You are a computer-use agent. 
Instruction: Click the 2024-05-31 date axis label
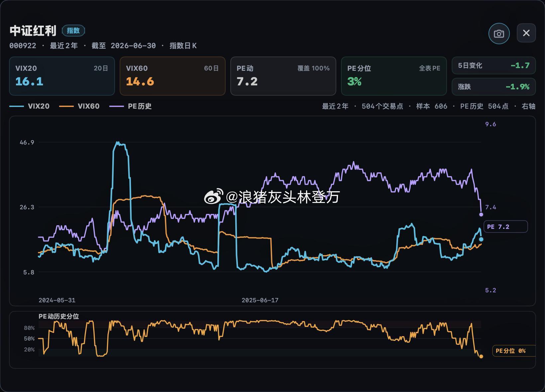pos(57,300)
